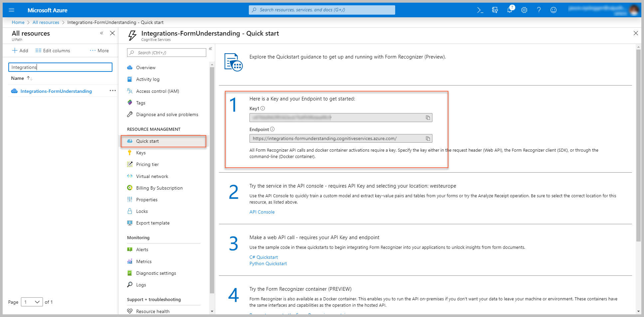Screen dimensions: 644x317
Task: Open the Python Quickstart link
Action: pyautogui.click(x=268, y=264)
